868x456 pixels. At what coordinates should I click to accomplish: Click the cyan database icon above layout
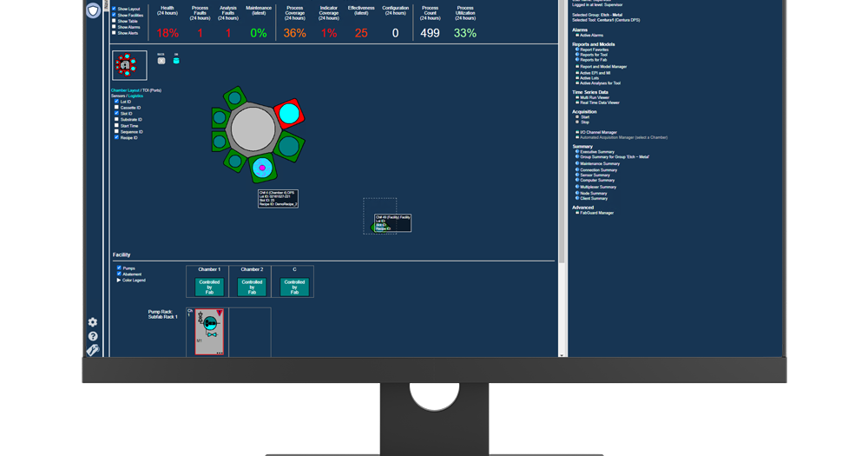176,60
